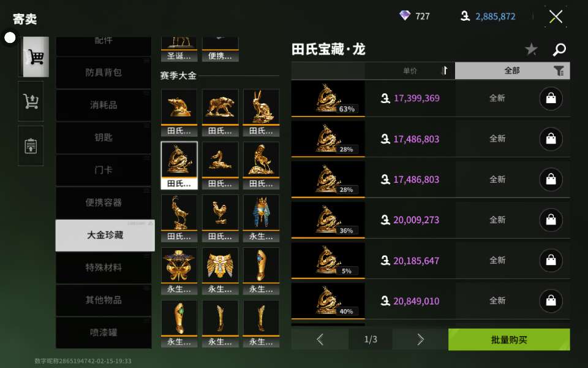Toggle unit price sort order
Image resolution: width=588 pixels, height=368 pixels.
(410, 71)
